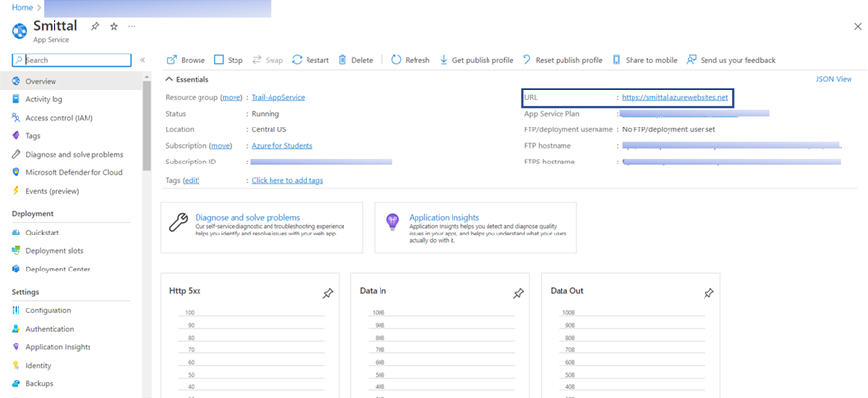The height and width of the screenshot is (398, 868).
Task: Open Activity log in sidebar
Action: tap(72, 99)
